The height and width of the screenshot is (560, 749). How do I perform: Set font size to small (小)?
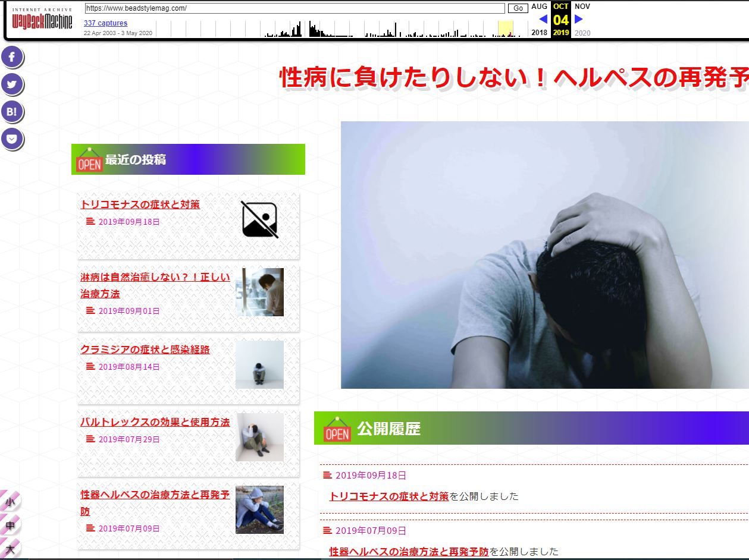[10, 502]
